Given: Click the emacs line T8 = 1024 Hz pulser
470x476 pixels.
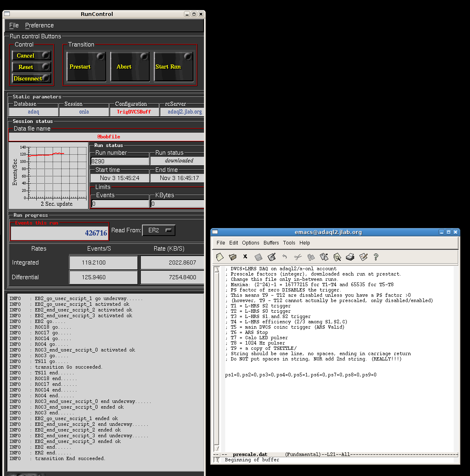Looking at the screenshot, I should pos(255,343).
